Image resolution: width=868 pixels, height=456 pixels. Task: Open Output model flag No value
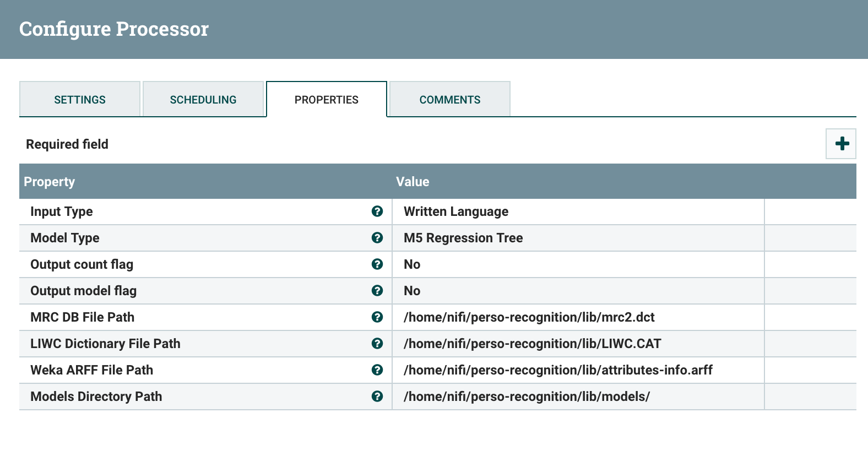tap(412, 291)
